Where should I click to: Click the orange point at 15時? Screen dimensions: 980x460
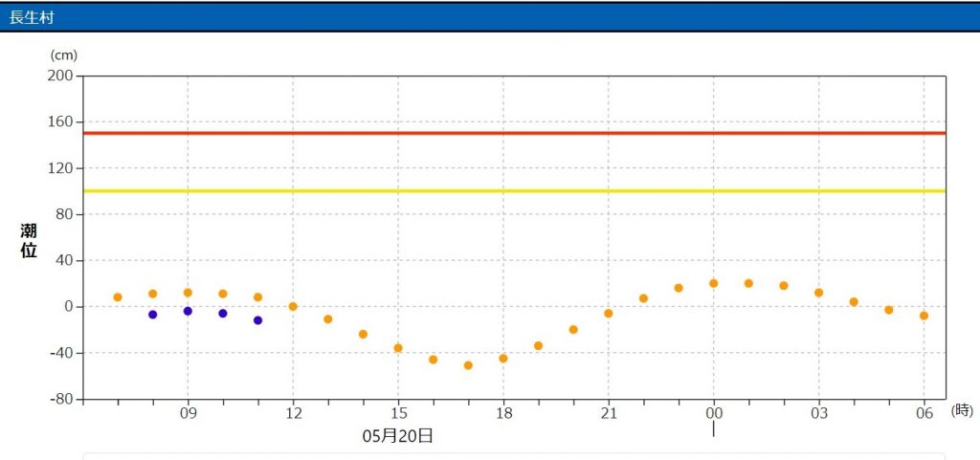(x=398, y=348)
